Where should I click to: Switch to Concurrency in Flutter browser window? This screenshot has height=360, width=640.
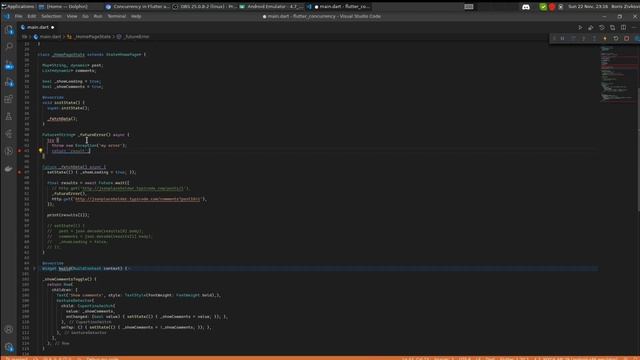pyautogui.click(x=138, y=7)
